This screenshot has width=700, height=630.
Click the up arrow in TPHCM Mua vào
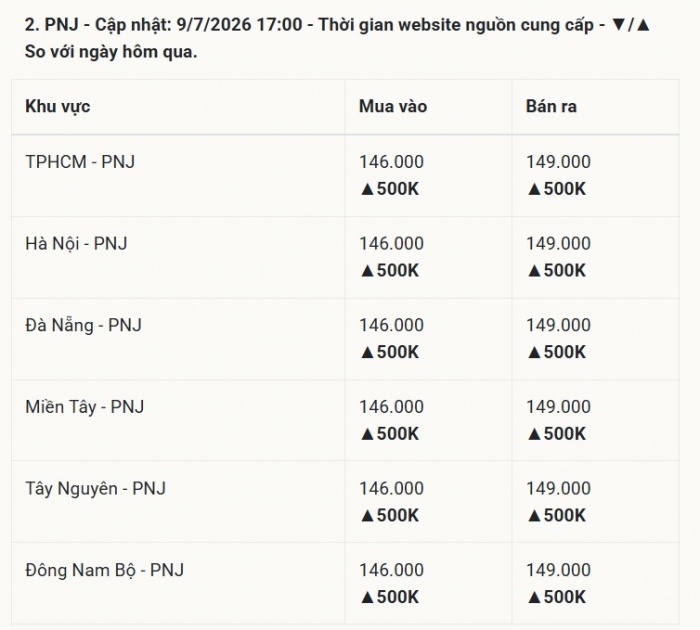(x=367, y=189)
